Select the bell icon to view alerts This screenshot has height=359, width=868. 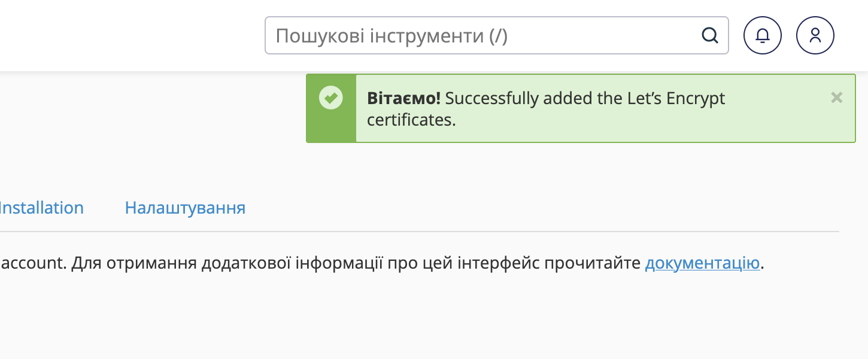762,35
